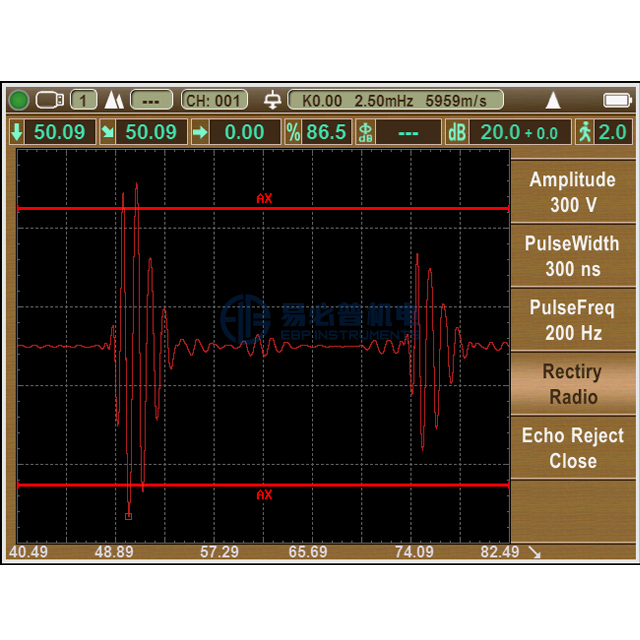The image size is (640, 640).
Task: Click the sound path reading 50.09 next to diagonal arrow
Action: tap(151, 132)
